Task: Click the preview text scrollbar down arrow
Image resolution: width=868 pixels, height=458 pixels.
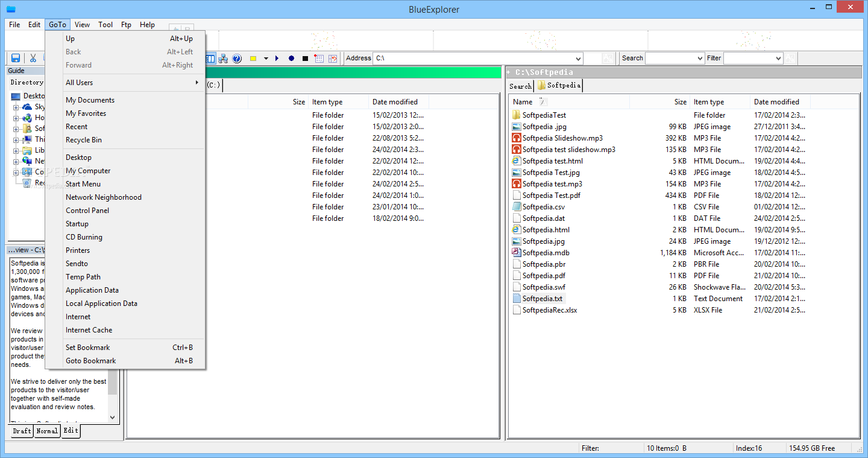Action: pyautogui.click(x=112, y=417)
